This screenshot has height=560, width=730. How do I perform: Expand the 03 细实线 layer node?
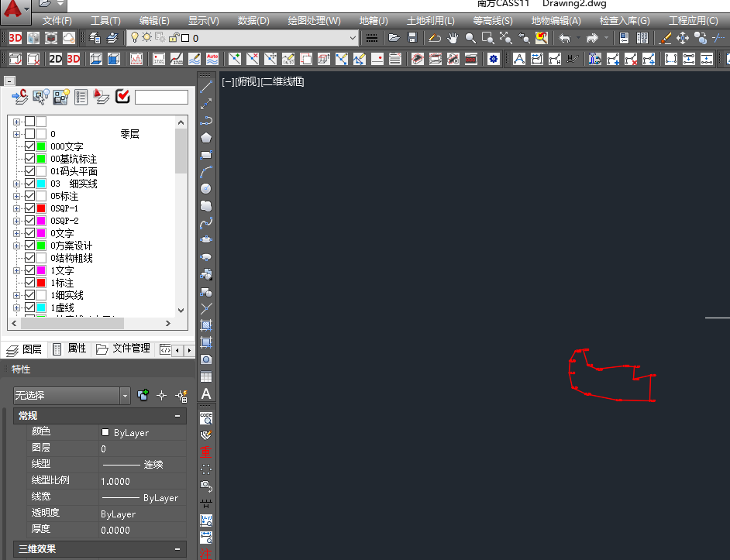17,184
